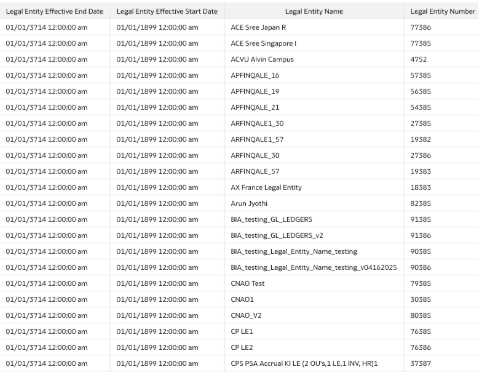Select the BIA_testing_GL_LEDGERS_v2 name cell
The width and height of the screenshot is (478, 372).
(277, 235)
